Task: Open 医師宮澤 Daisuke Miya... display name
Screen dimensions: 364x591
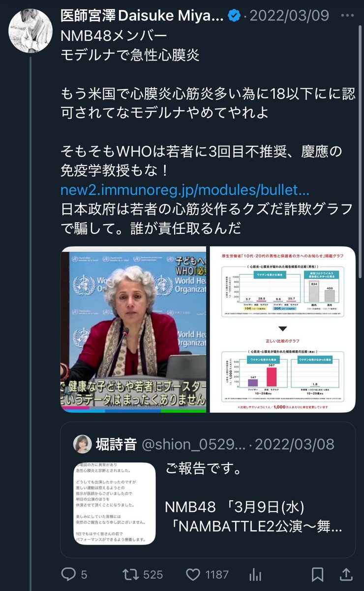Action: click(x=142, y=16)
